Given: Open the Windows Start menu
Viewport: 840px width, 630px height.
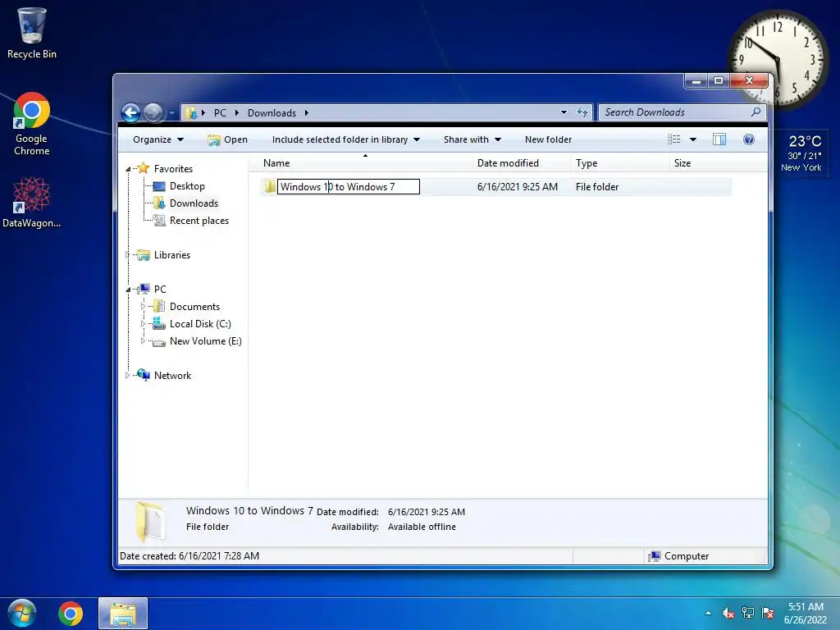Looking at the screenshot, I should click(x=21, y=613).
